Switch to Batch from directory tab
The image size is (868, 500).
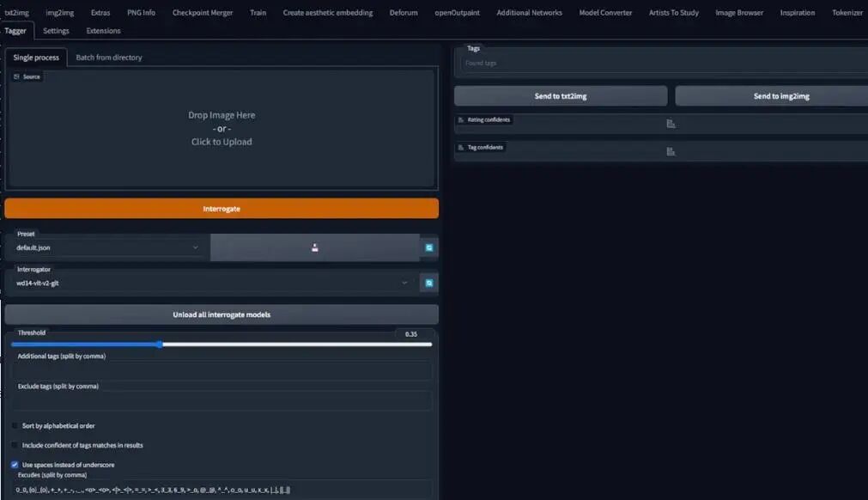click(109, 57)
